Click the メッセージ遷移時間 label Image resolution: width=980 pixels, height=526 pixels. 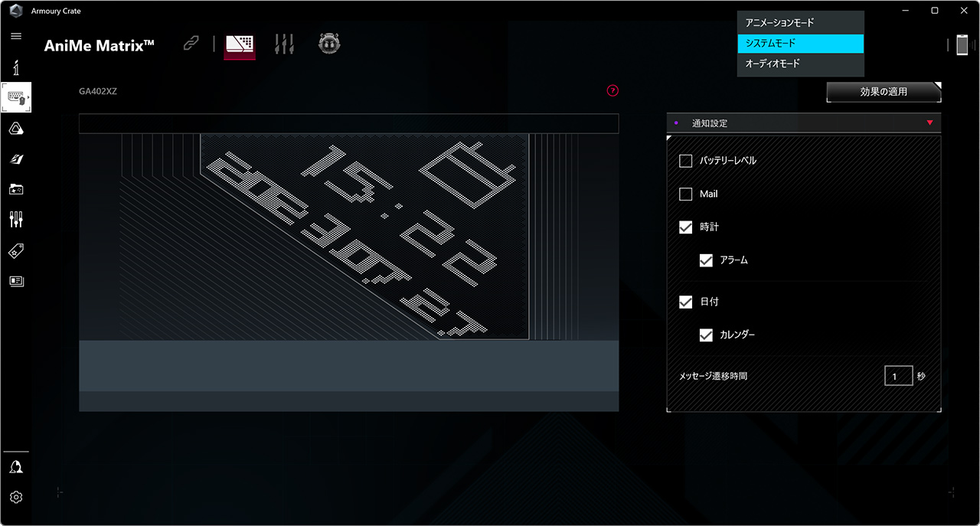coord(713,377)
